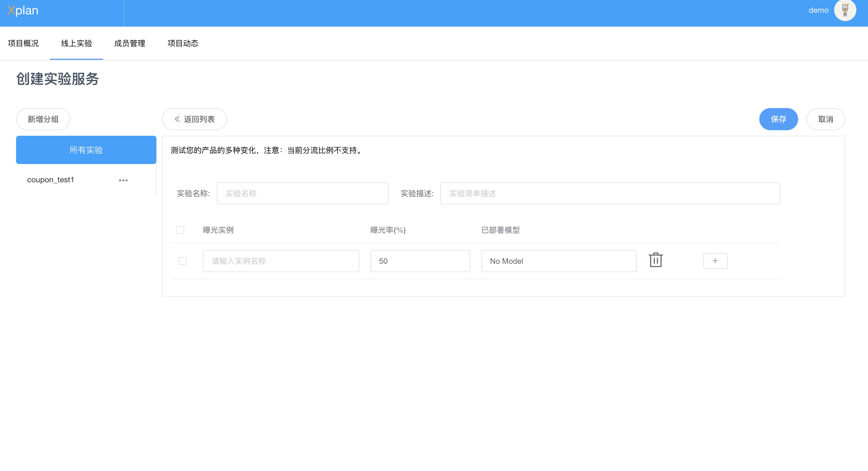868x471 pixels.
Task: Open the No Model deployed model dropdown
Action: [x=559, y=261]
